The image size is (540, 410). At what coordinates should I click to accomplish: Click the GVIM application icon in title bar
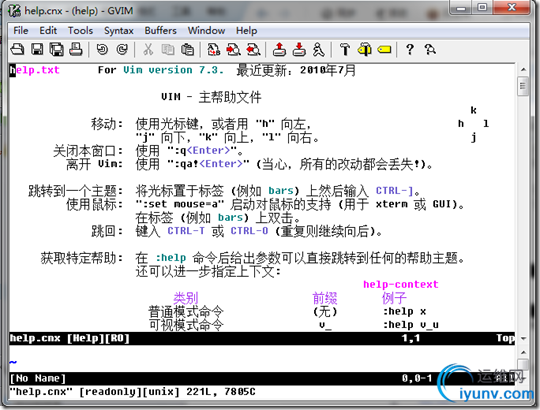(x=14, y=11)
